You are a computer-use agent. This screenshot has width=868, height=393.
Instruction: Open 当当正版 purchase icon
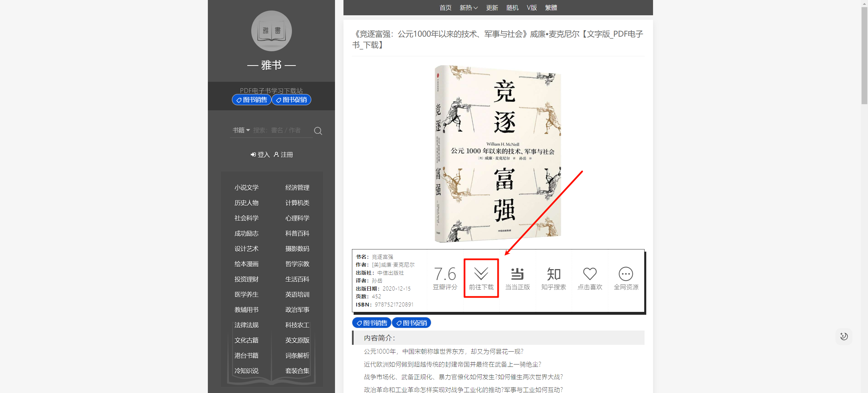[x=517, y=274]
